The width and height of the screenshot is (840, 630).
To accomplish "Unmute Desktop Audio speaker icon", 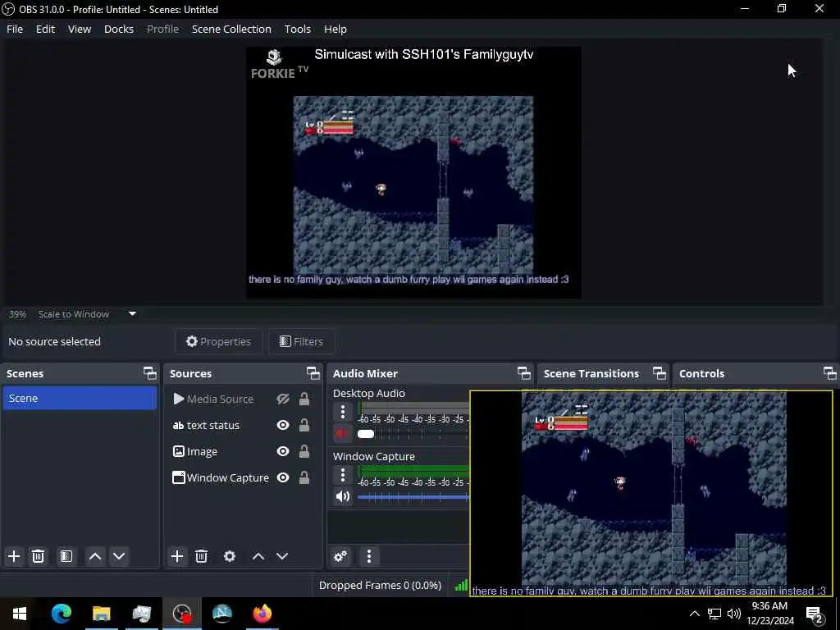I will coord(342,433).
